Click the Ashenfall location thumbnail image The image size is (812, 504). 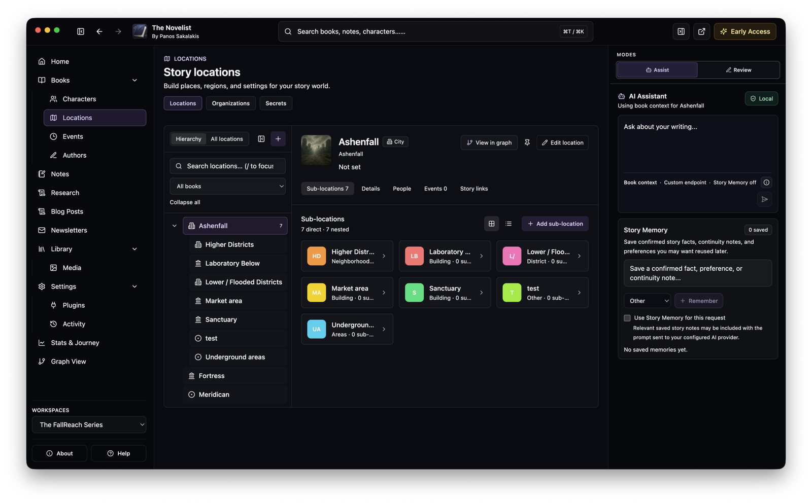tap(316, 150)
